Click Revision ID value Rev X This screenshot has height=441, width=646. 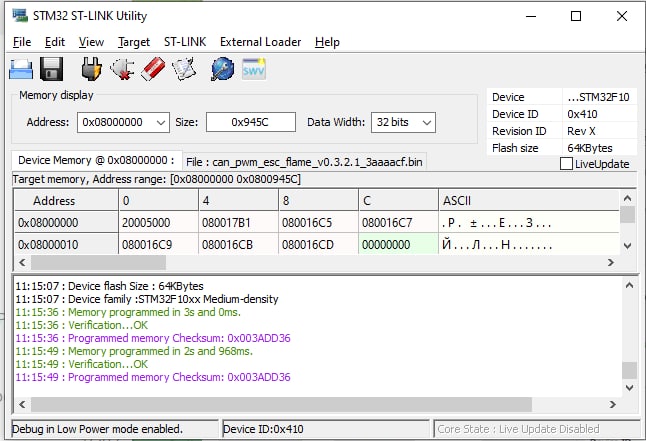click(x=581, y=131)
